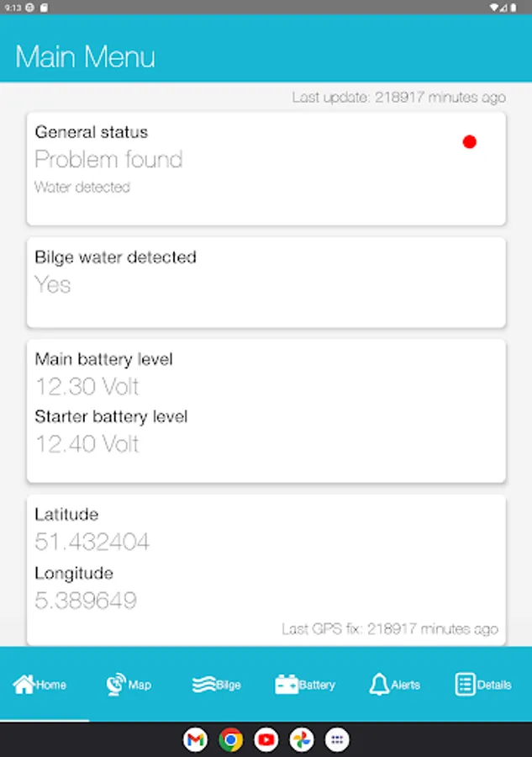Open Chrome from the dock
Viewport: 532px width, 757px height.
tap(230, 739)
